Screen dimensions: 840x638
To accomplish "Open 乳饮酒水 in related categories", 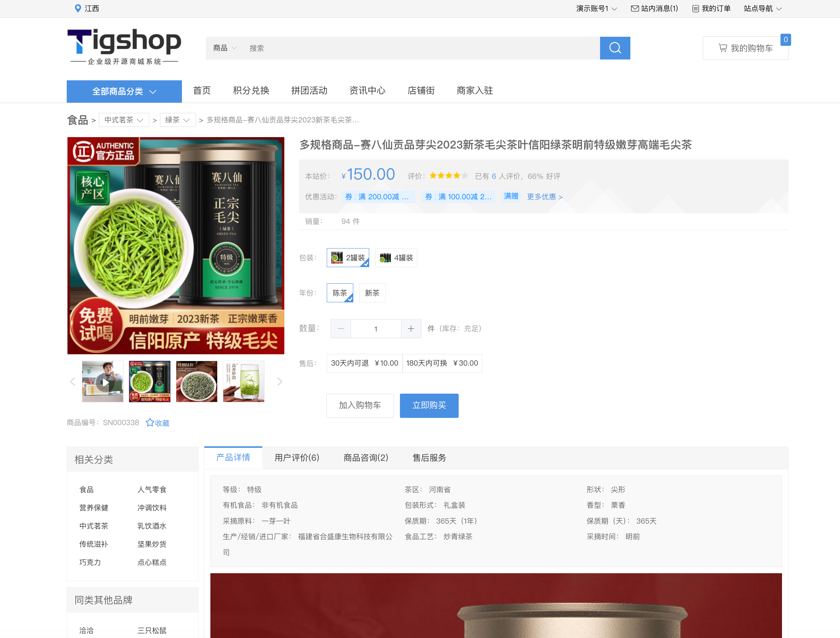I will [152, 526].
